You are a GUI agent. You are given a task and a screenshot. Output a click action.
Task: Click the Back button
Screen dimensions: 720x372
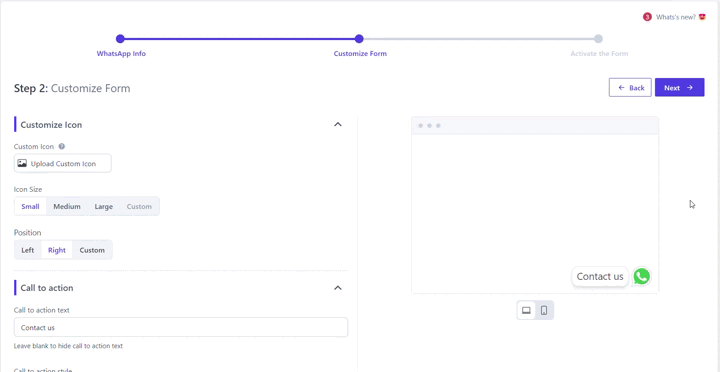(x=630, y=87)
